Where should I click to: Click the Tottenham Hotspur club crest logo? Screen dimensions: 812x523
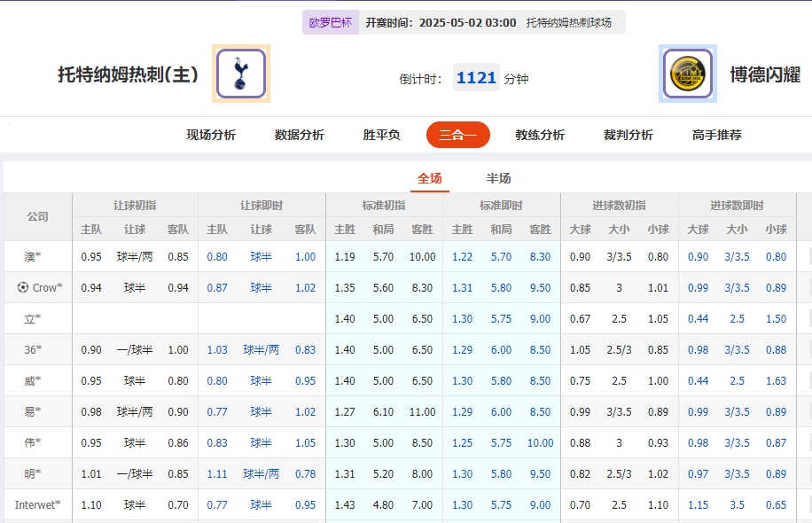pyautogui.click(x=238, y=75)
